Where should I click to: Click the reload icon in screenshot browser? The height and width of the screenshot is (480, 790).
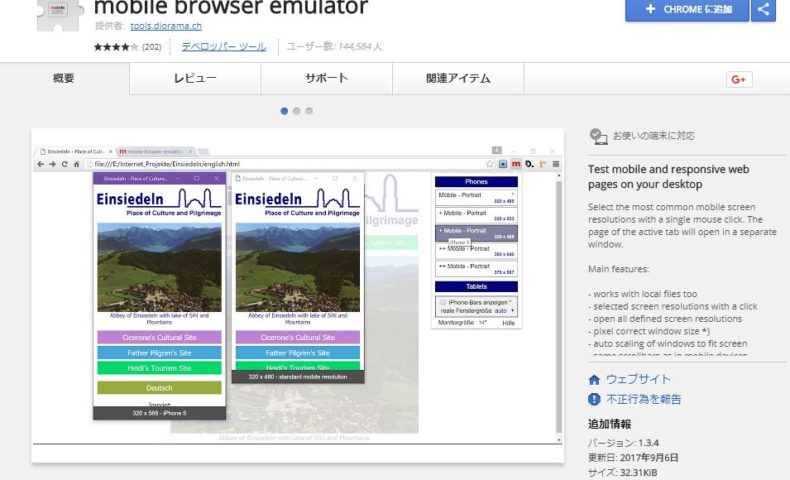pos(64,164)
